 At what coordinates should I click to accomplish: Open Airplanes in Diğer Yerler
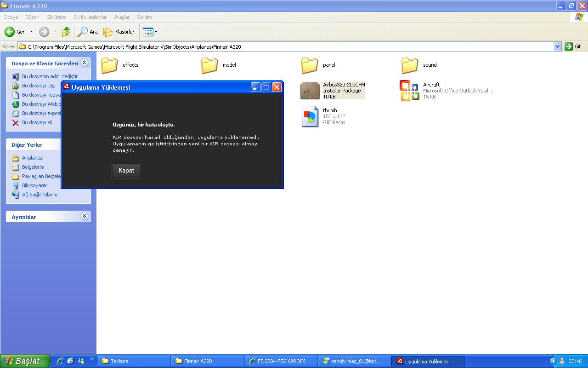pos(32,158)
